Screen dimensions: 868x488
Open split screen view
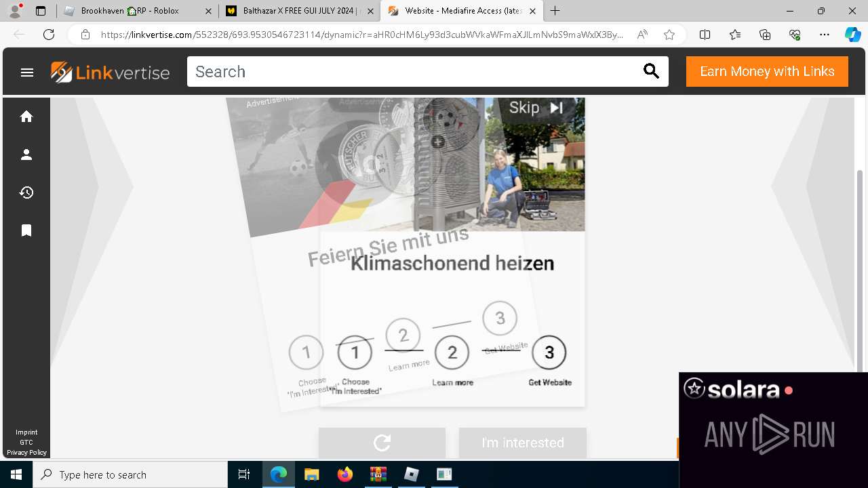click(x=705, y=35)
